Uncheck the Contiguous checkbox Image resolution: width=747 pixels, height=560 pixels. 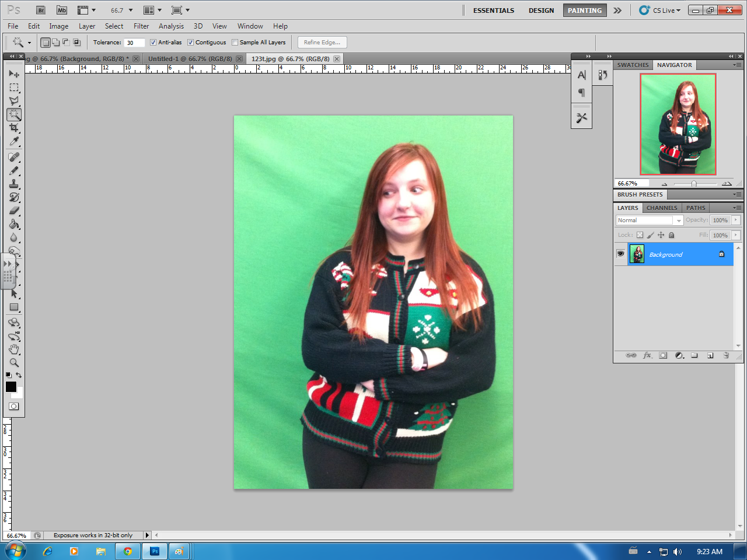190,42
